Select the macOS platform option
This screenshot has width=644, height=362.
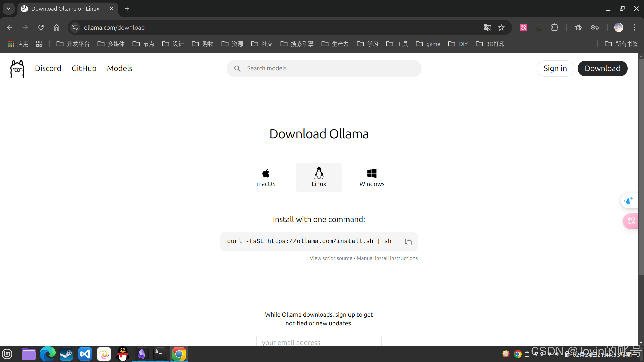coord(266,178)
